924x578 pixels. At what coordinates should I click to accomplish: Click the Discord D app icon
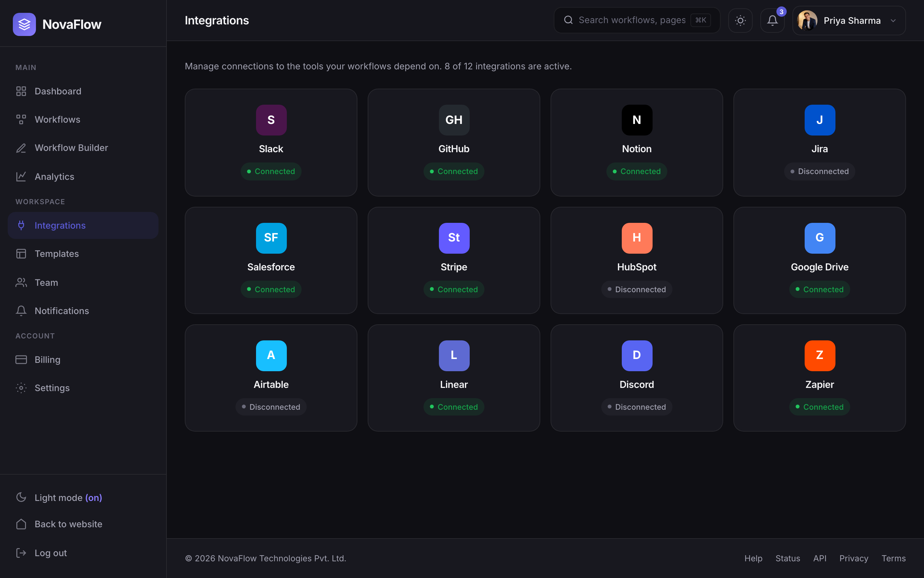[x=637, y=355]
